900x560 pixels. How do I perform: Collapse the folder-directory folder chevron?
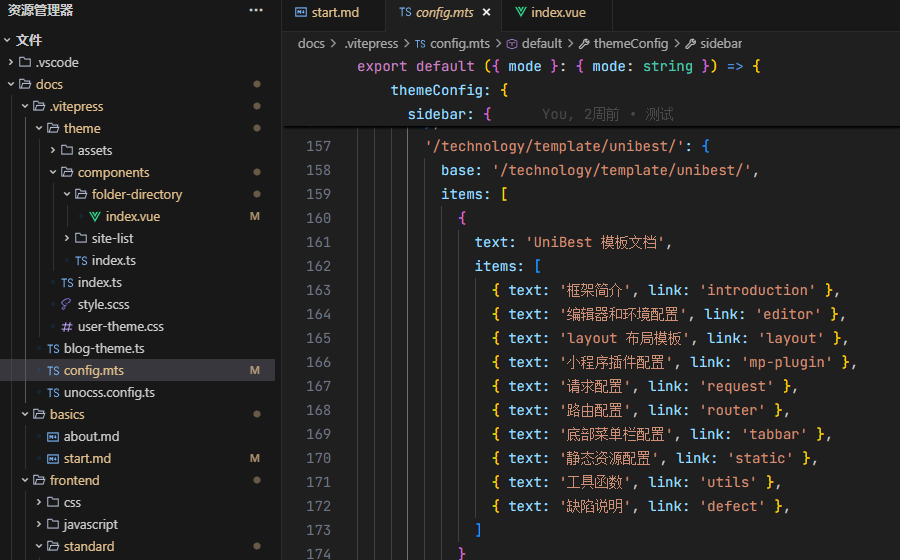click(67, 194)
